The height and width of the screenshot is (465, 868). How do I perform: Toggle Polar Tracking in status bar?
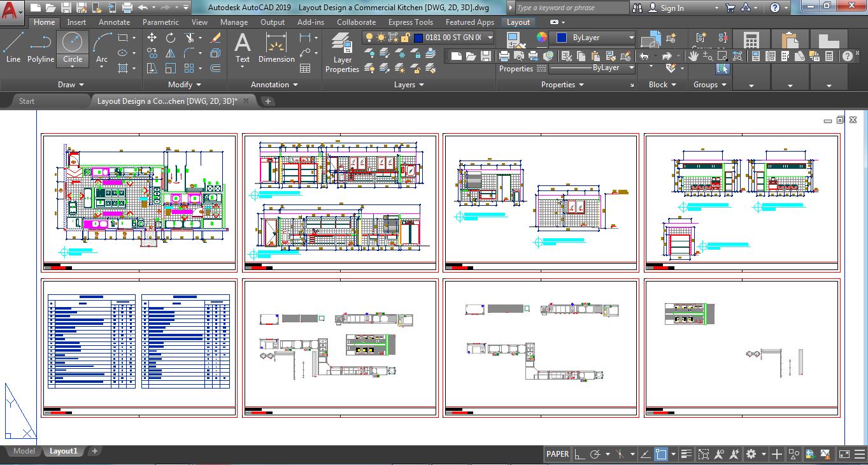pos(595,454)
